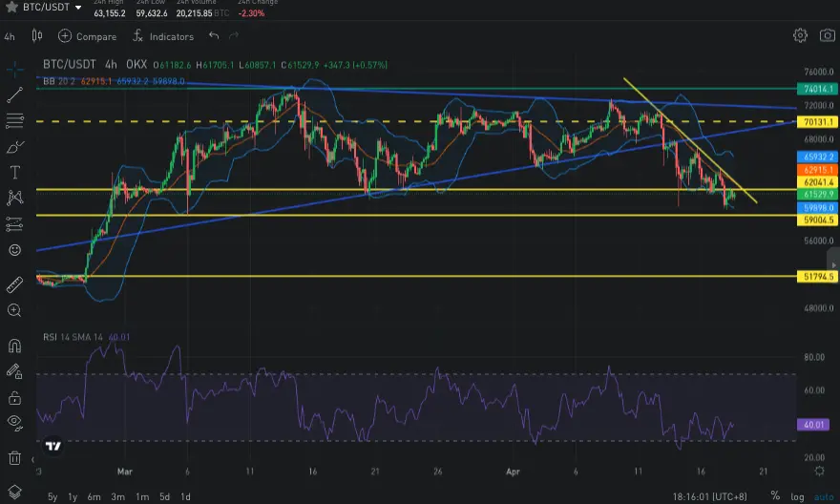Open the candlestick chart type menu
The width and height of the screenshot is (840, 504).
[x=37, y=36]
